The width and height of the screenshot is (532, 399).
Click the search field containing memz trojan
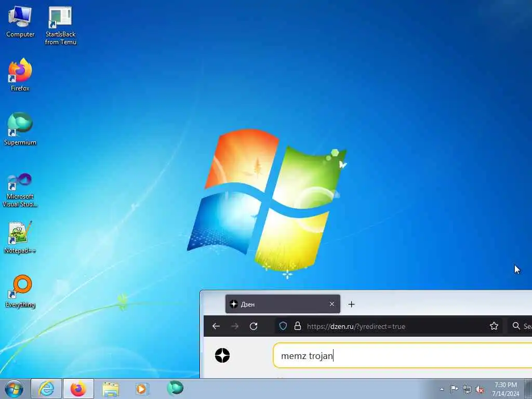click(x=403, y=355)
